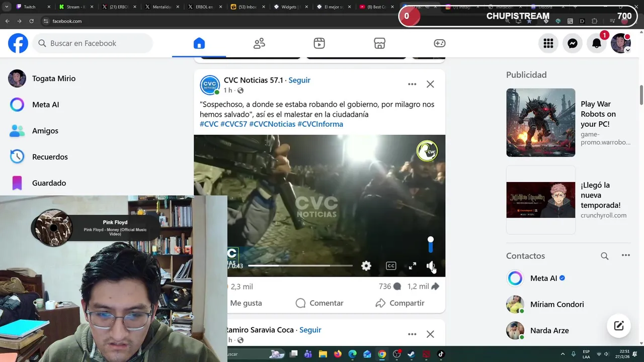Open Microsoft Edge from the taskbar
The width and height of the screenshot is (644, 362).
(x=353, y=354)
